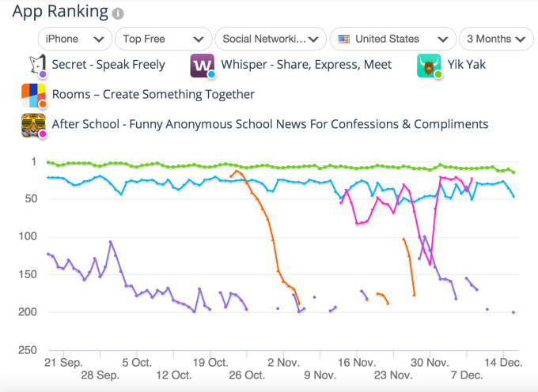This screenshot has width=538, height=392.
Task: Click the 2 Nov. date axis label
Action: pyautogui.click(x=284, y=361)
